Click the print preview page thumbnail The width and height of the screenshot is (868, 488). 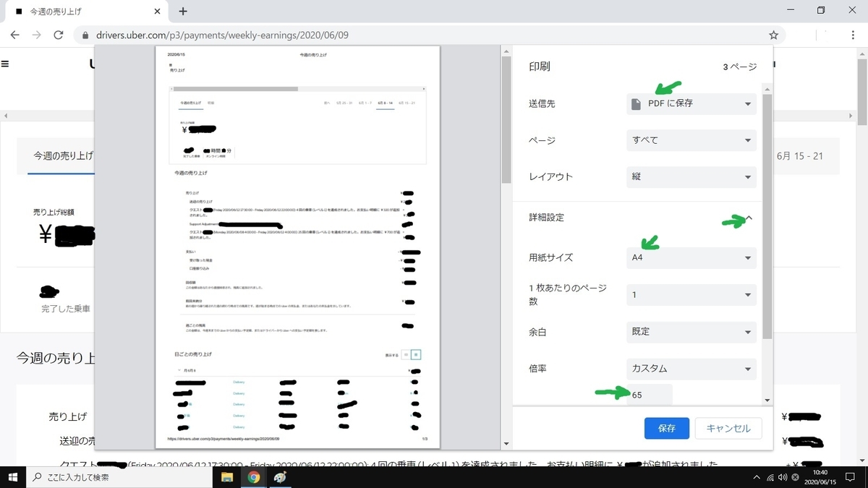(x=297, y=247)
